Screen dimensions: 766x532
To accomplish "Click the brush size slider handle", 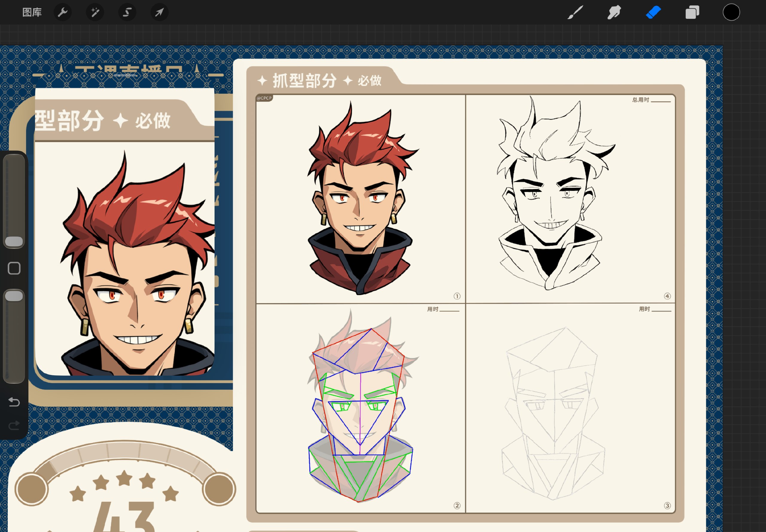I will tap(14, 242).
